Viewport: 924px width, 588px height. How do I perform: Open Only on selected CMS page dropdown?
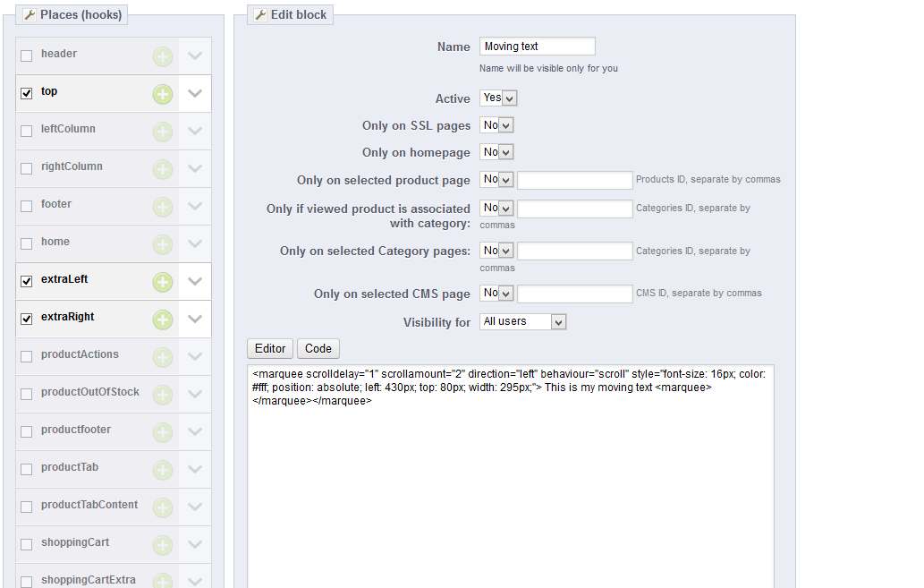[x=496, y=294]
